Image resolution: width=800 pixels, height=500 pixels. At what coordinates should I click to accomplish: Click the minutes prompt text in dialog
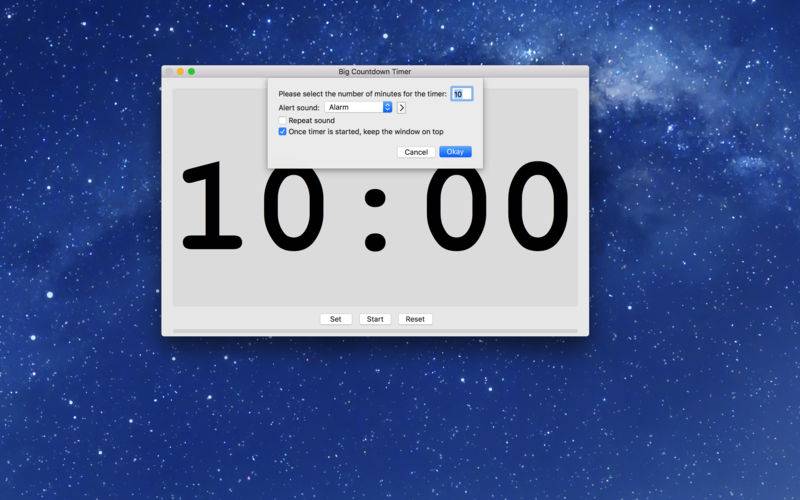[362, 94]
